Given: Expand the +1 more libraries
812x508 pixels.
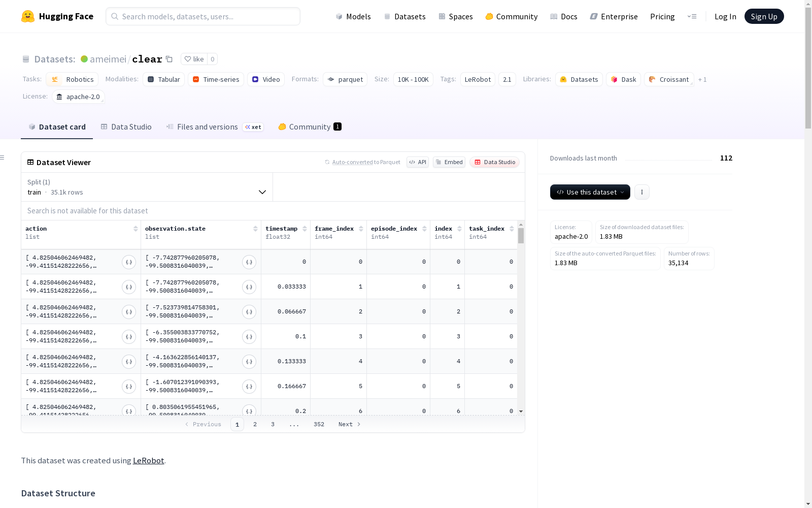Looking at the screenshot, I should [x=702, y=79].
